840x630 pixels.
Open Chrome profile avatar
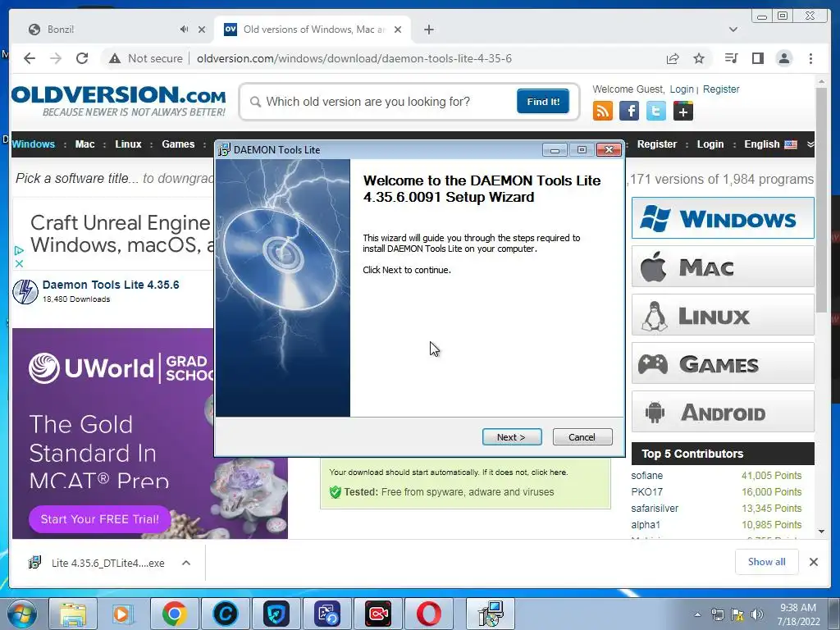point(783,58)
